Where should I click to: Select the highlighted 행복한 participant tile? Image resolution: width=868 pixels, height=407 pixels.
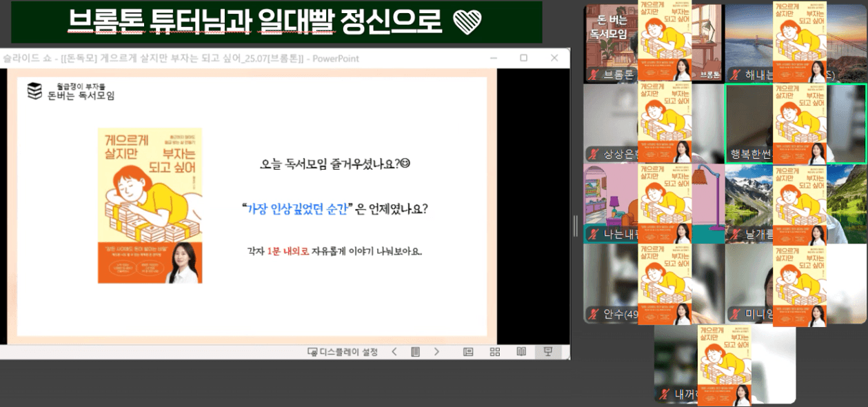click(796, 123)
